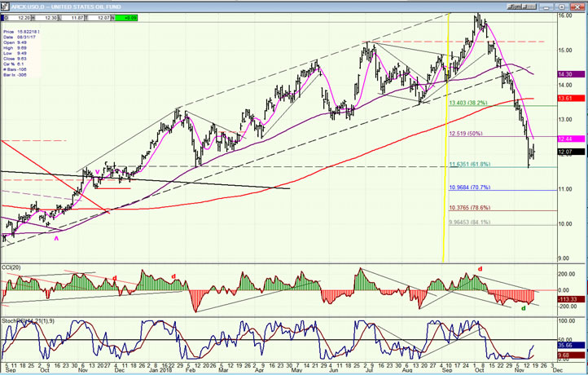This screenshot has width=588, height=375.
Task: Click the CCI(20) indicator label
Action: (x=11, y=267)
